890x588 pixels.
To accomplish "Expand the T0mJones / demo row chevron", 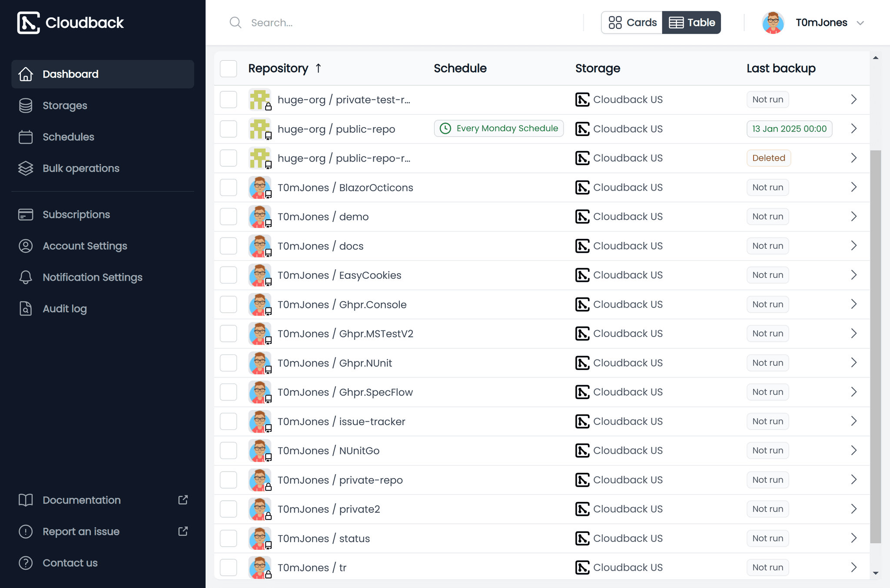I will (x=853, y=216).
